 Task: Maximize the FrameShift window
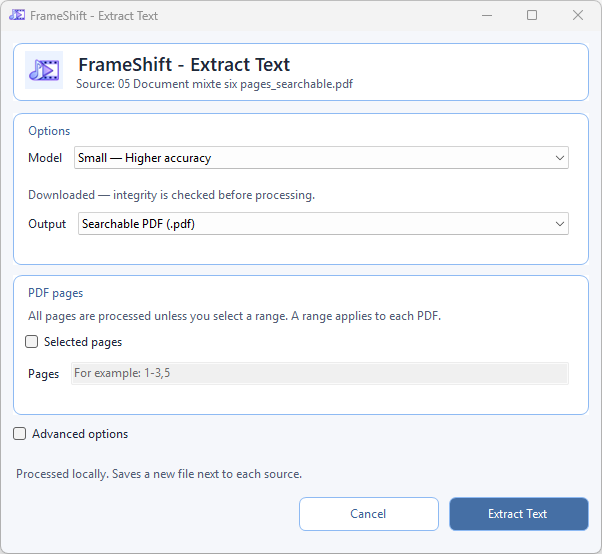click(x=532, y=15)
